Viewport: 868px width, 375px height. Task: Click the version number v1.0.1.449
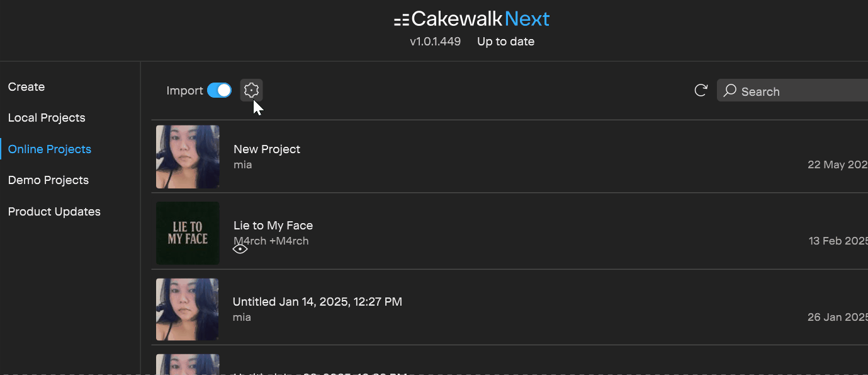[435, 42]
